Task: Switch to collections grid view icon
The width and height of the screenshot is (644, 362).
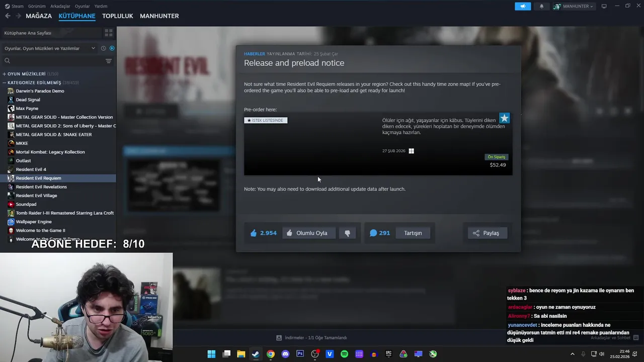Action: coord(108,33)
